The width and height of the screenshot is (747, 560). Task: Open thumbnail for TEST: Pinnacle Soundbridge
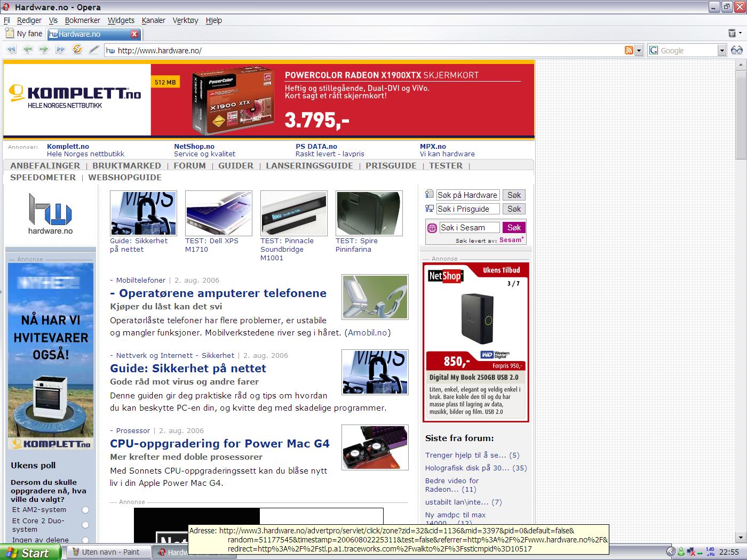[294, 213]
